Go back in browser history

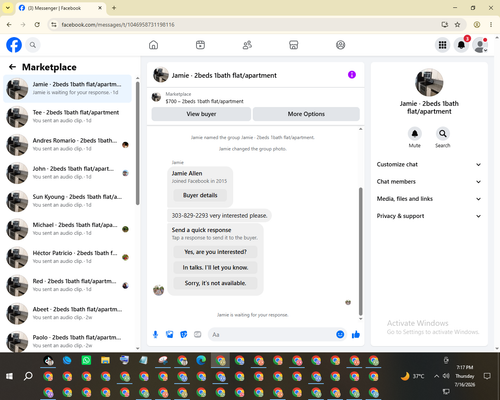9,25
